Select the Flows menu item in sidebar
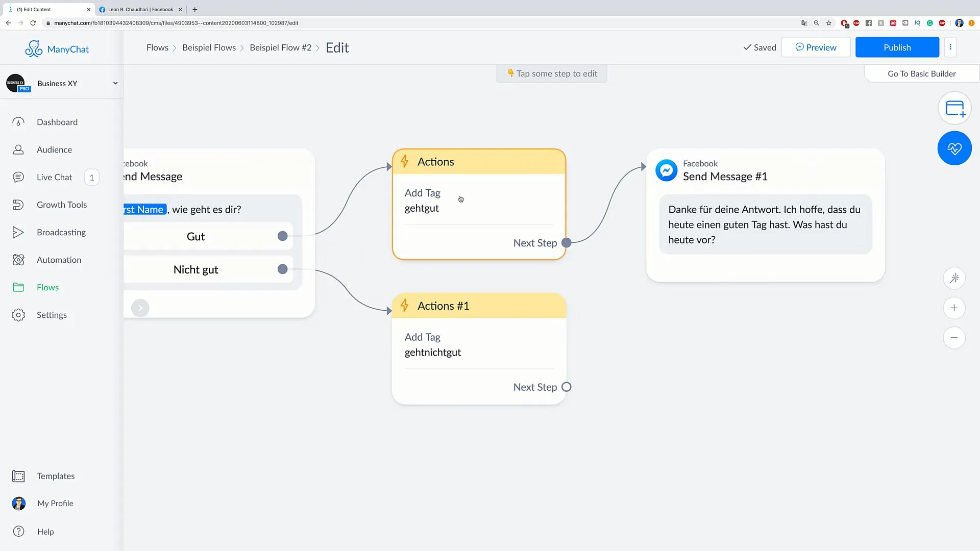Viewport: 980px width, 551px height. point(48,287)
